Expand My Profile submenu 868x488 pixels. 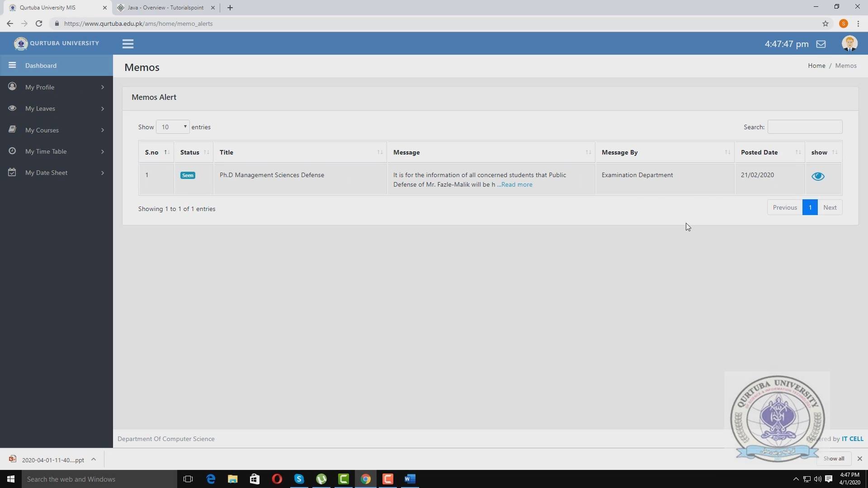[x=103, y=87]
